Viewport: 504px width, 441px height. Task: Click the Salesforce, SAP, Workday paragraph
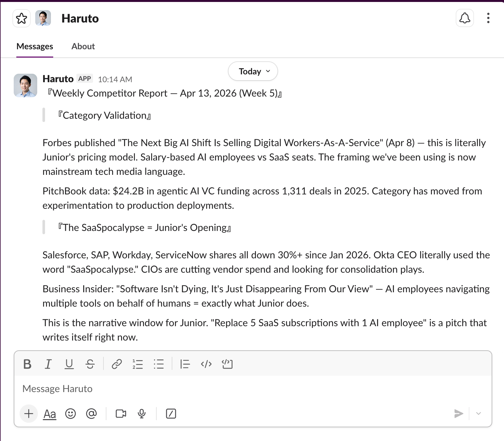click(266, 262)
